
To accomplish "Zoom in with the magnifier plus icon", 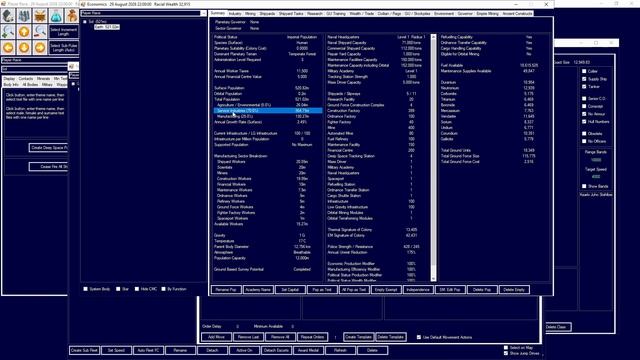I will point(8,31).
